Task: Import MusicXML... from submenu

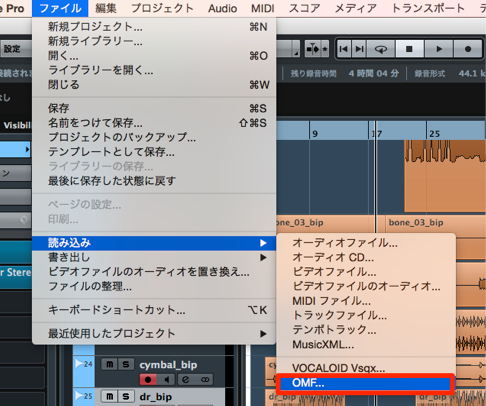Action: (366, 344)
